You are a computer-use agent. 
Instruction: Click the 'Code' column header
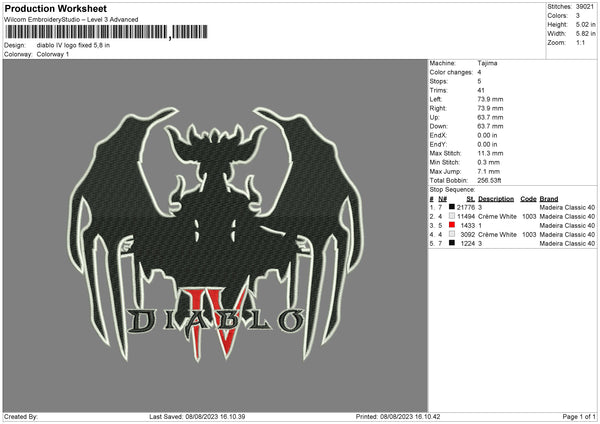(x=528, y=199)
